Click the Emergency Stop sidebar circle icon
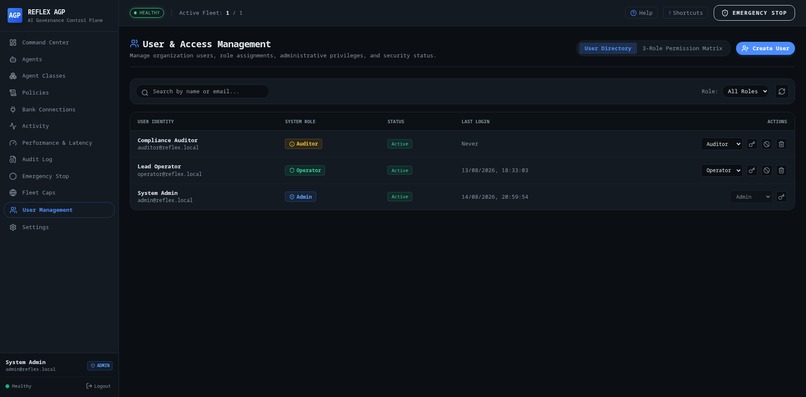Viewport: 806px width, 397px height. (13, 176)
